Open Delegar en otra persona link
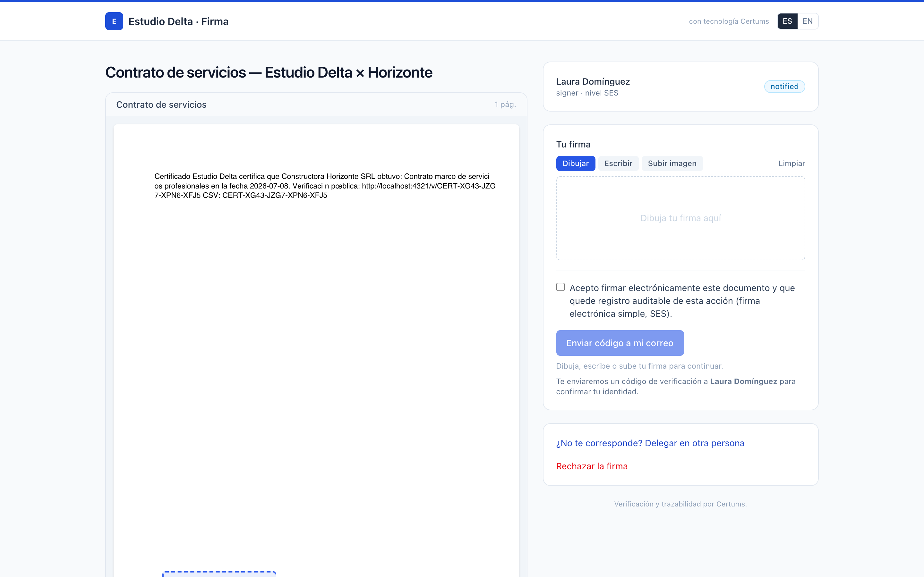Image resolution: width=924 pixels, height=577 pixels. pos(650,443)
